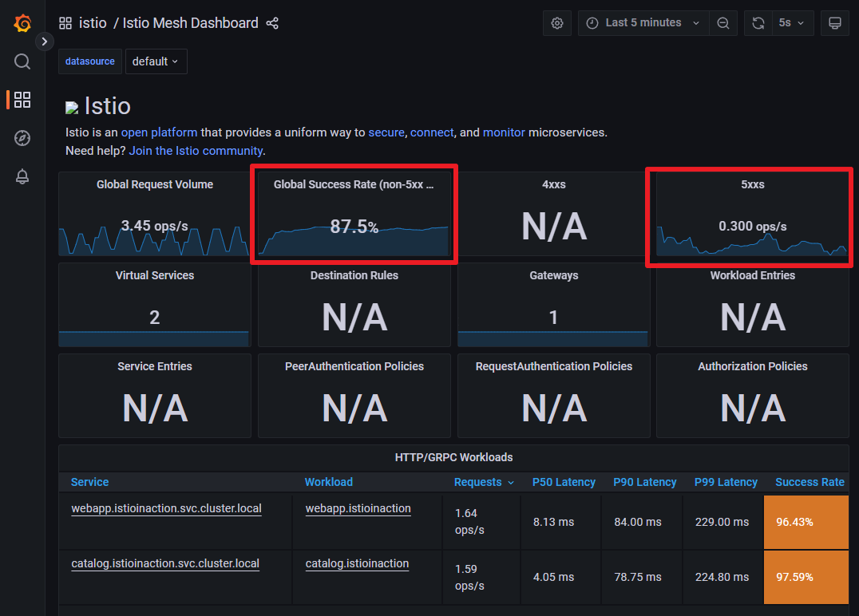Sort table by Service column
The width and height of the screenshot is (859, 616).
tap(90, 482)
